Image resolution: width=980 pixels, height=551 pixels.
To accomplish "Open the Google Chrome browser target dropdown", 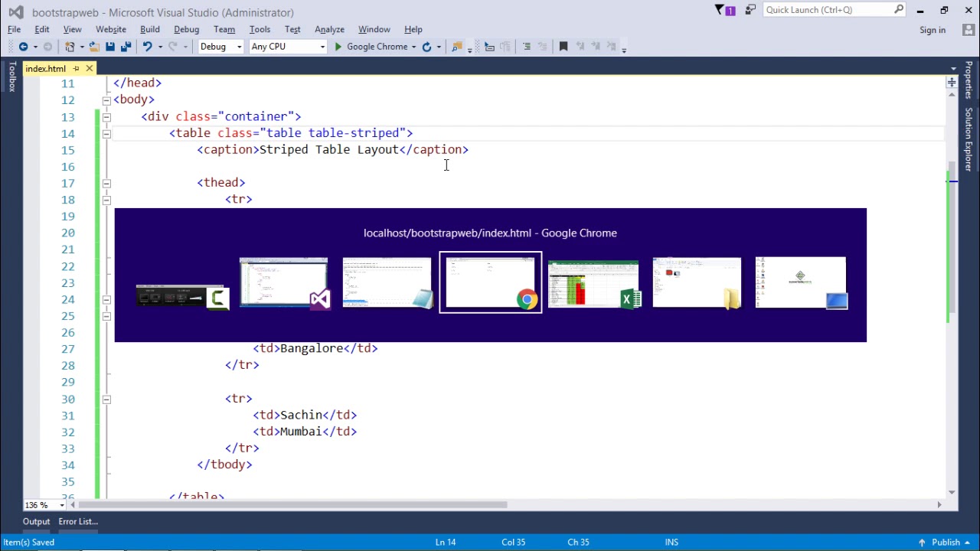I will tap(413, 47).
